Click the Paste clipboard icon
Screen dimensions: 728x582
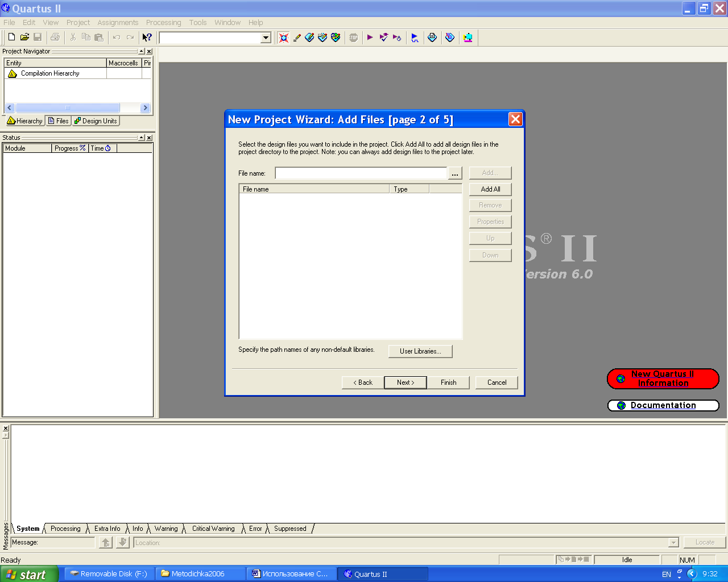click(99, 38)
